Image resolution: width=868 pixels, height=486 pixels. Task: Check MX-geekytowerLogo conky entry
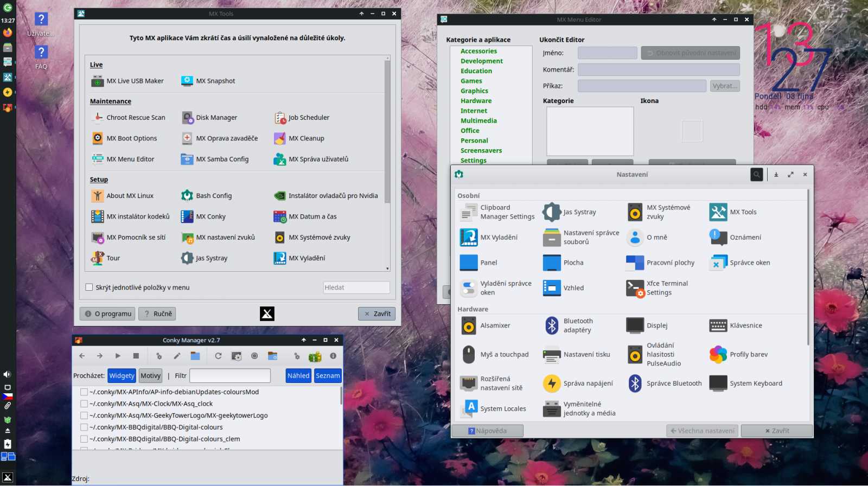click(x=84, y=415)
